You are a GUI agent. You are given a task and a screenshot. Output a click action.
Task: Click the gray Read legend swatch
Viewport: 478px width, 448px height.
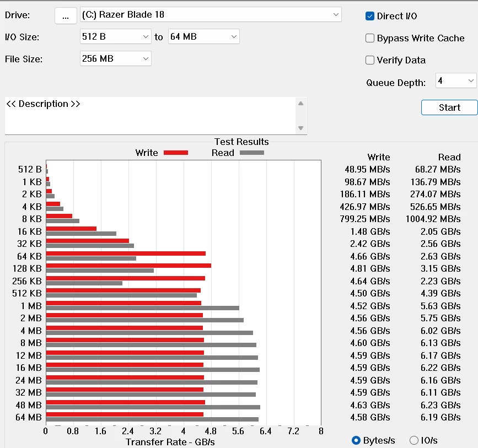tap(251, 153)
